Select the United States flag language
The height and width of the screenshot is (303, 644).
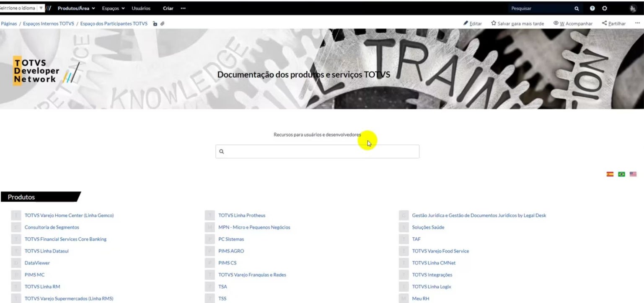(633, 174)
